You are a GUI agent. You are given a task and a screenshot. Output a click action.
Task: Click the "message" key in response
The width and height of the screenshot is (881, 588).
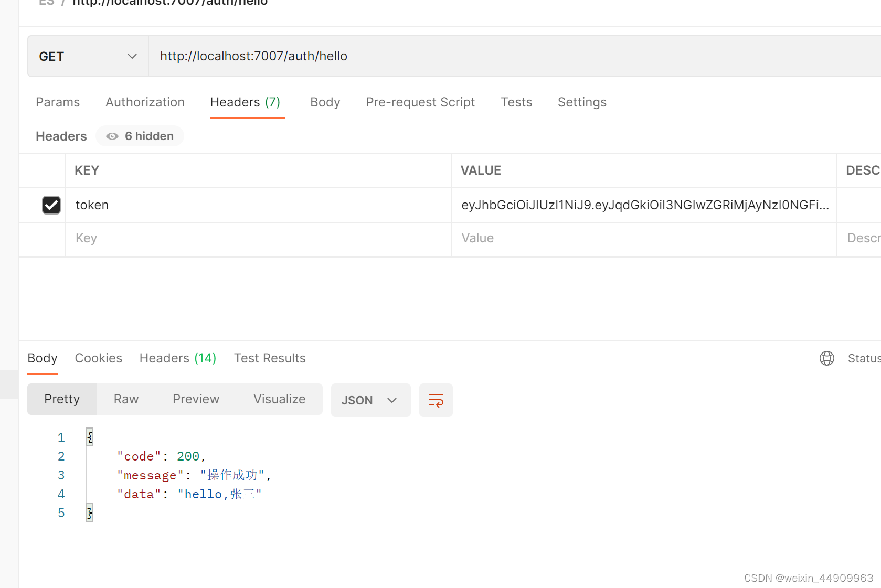coord(150,475)
